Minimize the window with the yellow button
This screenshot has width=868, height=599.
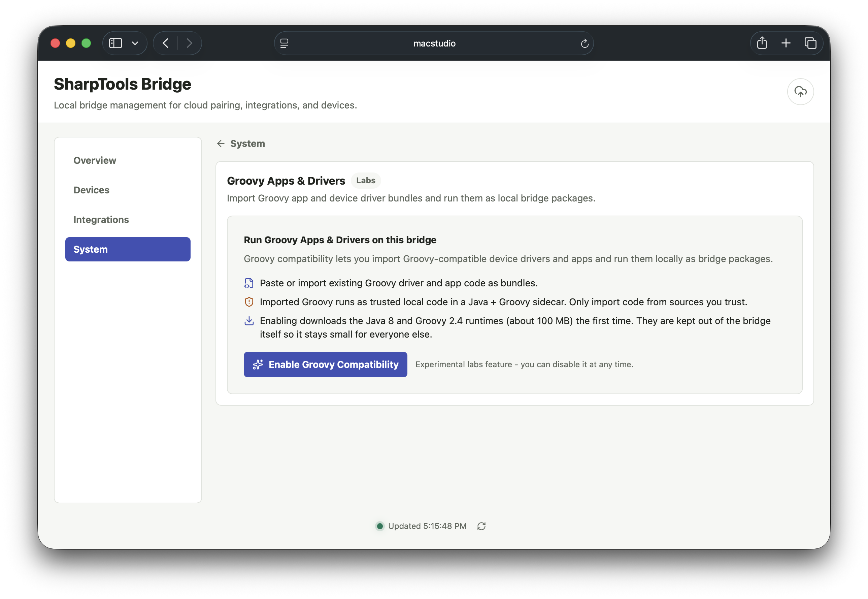[x=70, y=43]
